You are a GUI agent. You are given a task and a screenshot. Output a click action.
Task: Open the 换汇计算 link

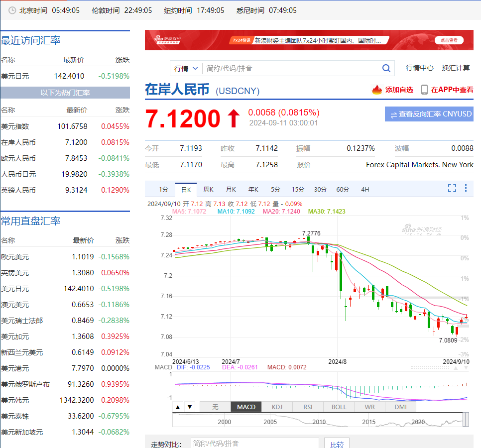(456, 68)
